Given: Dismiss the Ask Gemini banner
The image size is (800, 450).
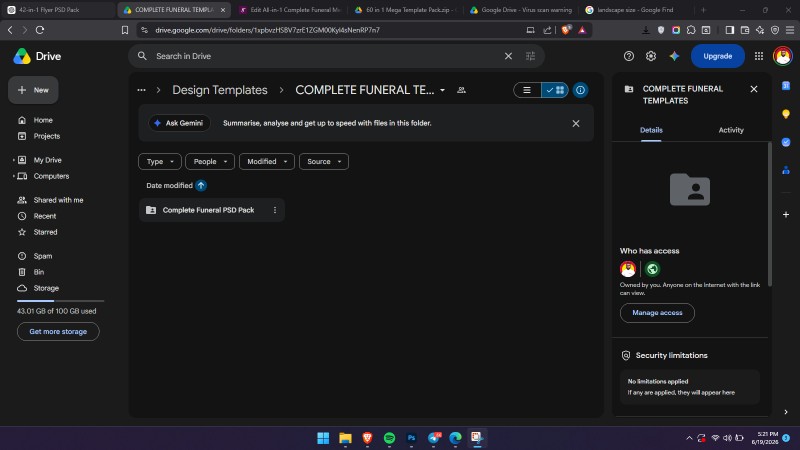Looking at the screenshot, I should click(576, 123).
